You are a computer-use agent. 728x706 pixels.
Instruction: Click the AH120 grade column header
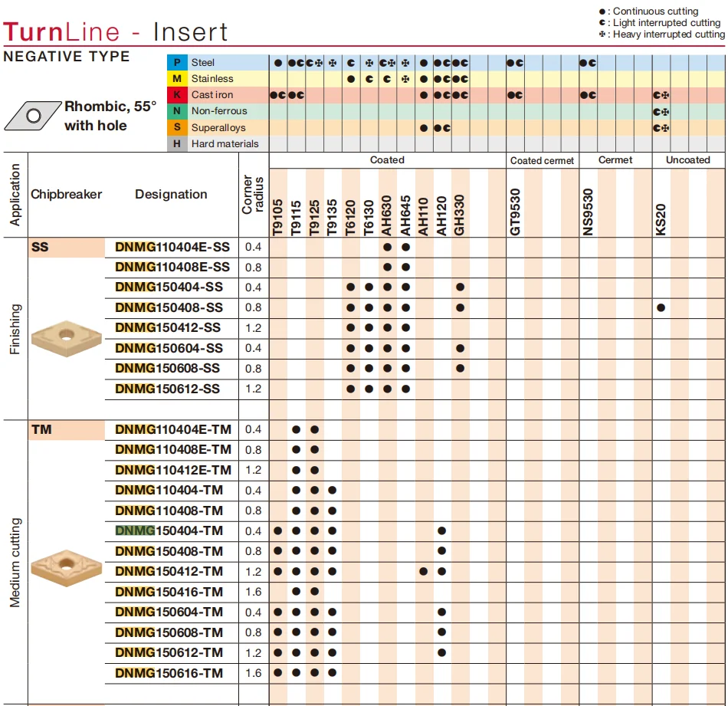[x=441, y=216]
